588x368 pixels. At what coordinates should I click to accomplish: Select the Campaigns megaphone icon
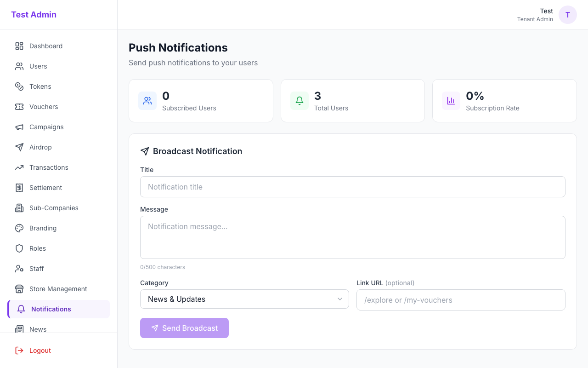pyautogui.click(x=19, y=127)
